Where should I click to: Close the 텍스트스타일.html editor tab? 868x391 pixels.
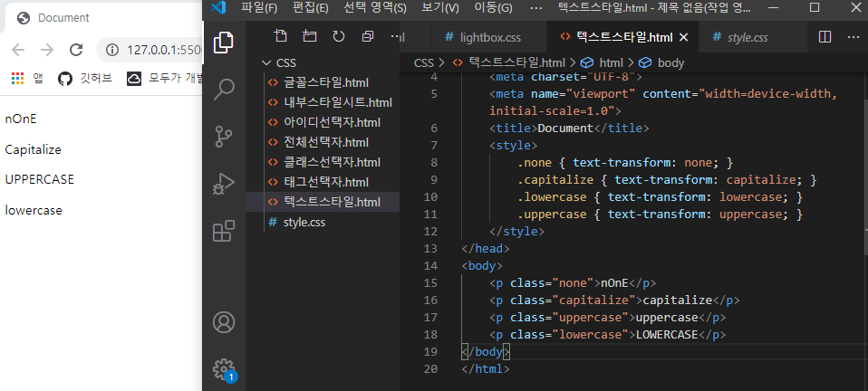tap(683, 37)
